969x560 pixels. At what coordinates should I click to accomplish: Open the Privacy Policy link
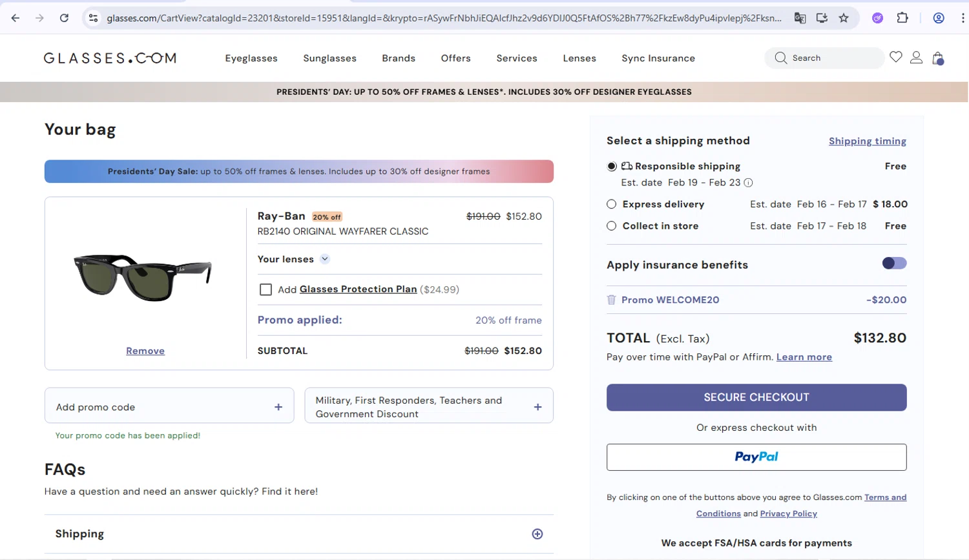(x=788, y=513)
